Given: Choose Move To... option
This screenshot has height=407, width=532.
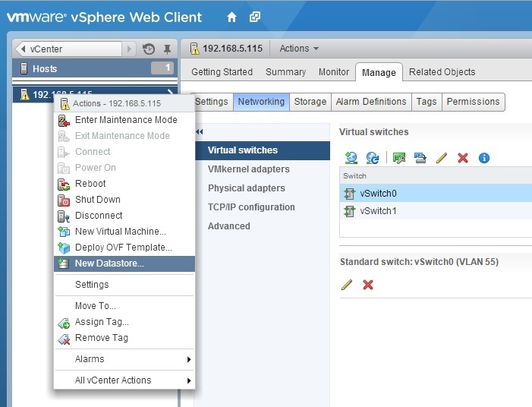Looking at the screenshot, I should pos(124,306).
